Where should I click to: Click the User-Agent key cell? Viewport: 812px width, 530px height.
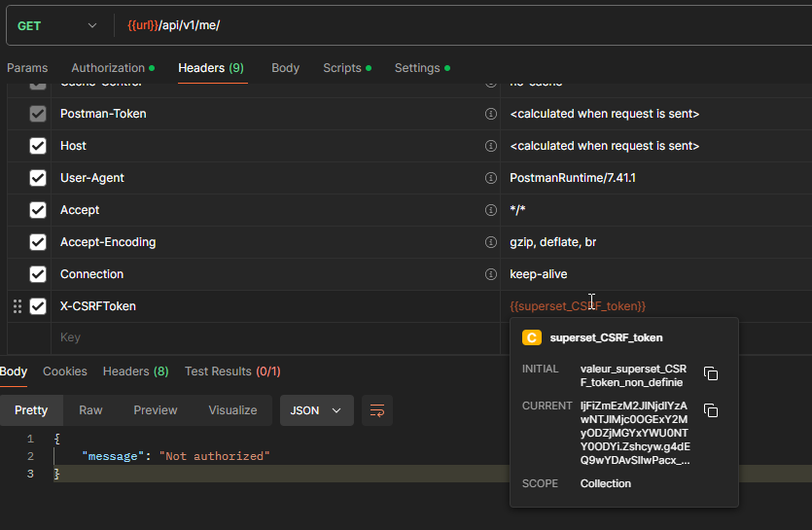pyautogui.click(x=275, y=178)
